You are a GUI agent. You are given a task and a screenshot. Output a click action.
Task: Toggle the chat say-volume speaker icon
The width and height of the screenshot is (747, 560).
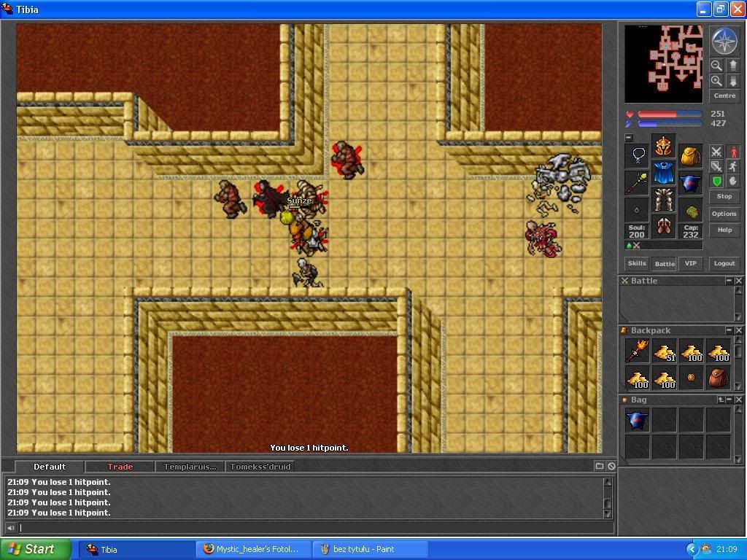coord(10,528)
